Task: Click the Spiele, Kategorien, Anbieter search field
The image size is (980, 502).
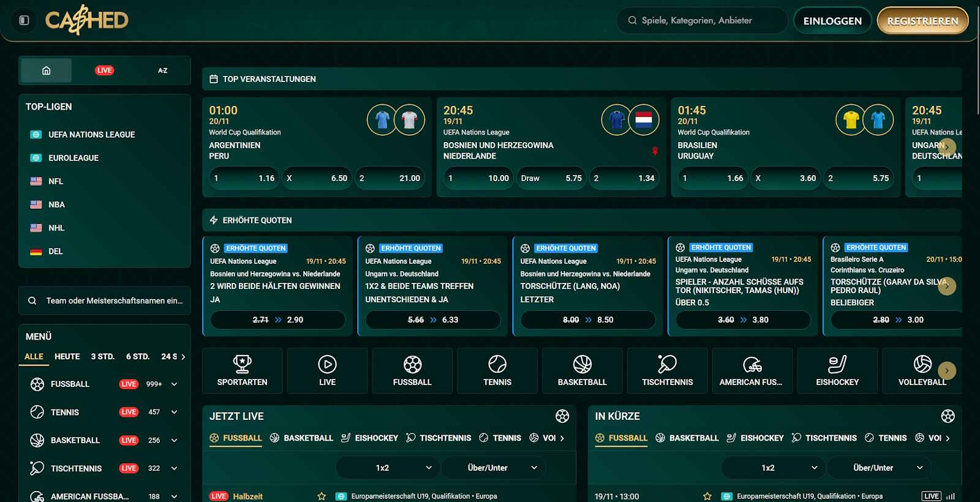Action: point(704,21)
